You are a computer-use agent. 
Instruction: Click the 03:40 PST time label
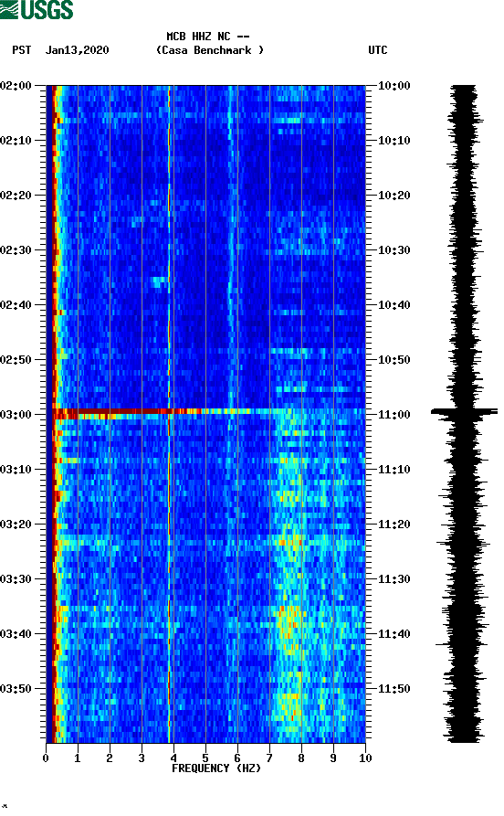16,634
